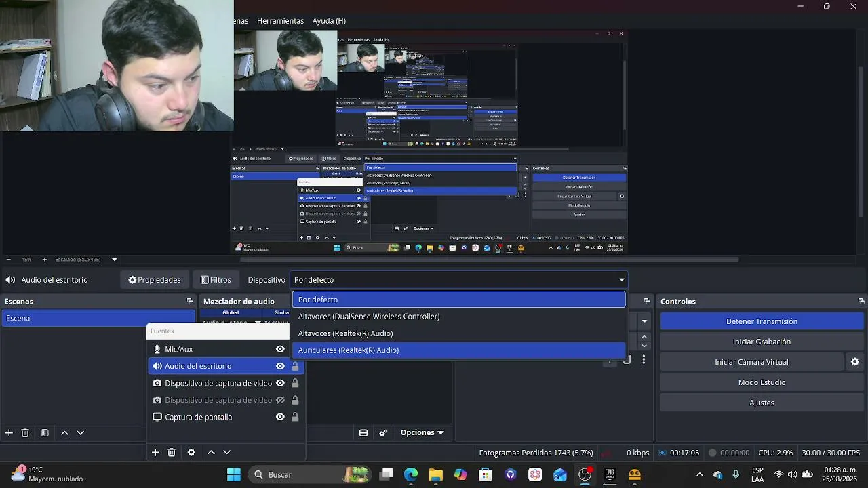Move source down with Fuentes down arrow

[x=226, y=452]
